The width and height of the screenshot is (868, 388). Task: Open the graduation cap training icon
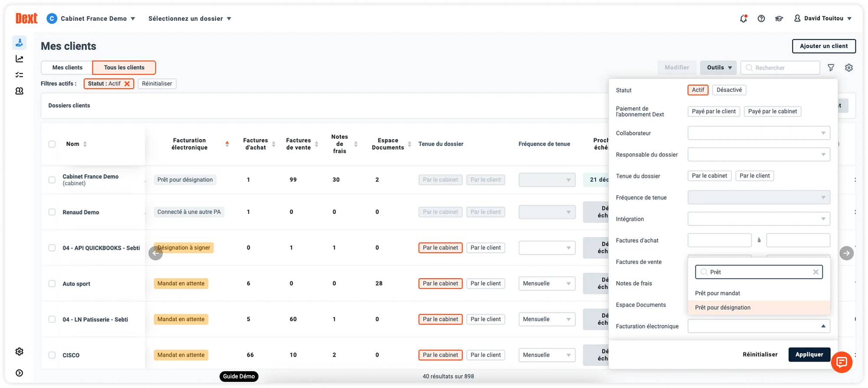click(779, 19)
